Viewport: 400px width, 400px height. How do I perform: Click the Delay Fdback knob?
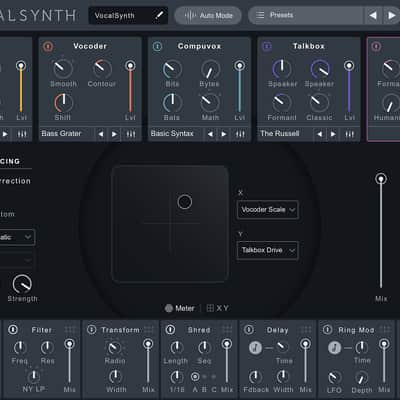pos(255,377)
